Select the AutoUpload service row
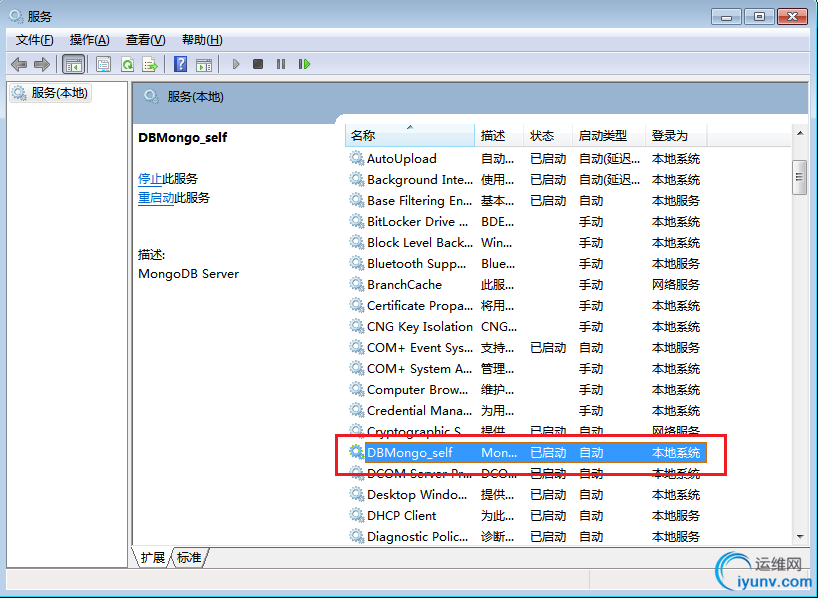 click(x=527, y=158)
